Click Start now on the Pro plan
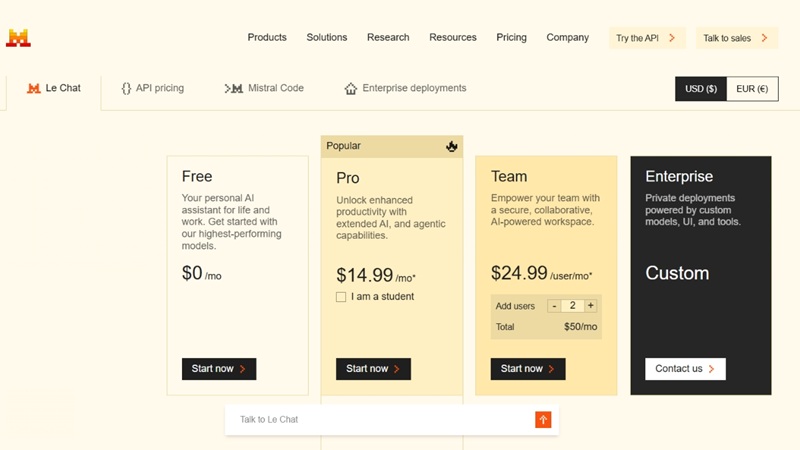 [x=373, y=369]
